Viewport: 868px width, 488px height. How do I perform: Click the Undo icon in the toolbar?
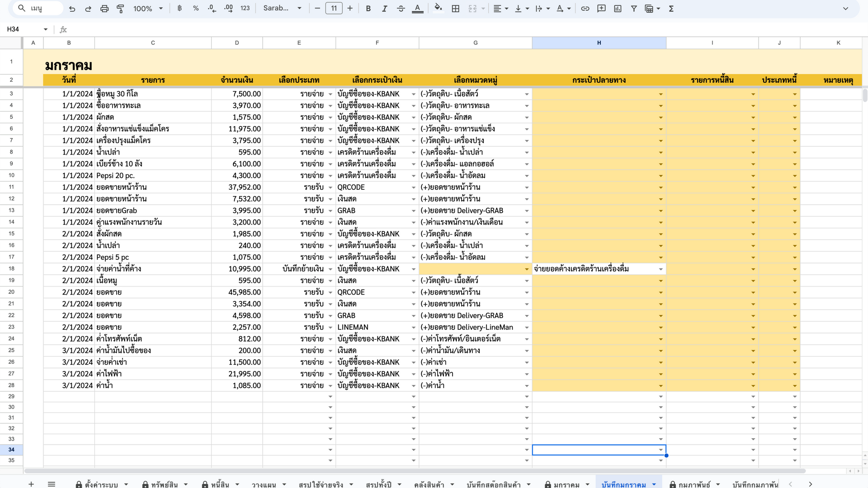[x=72, y=9]
